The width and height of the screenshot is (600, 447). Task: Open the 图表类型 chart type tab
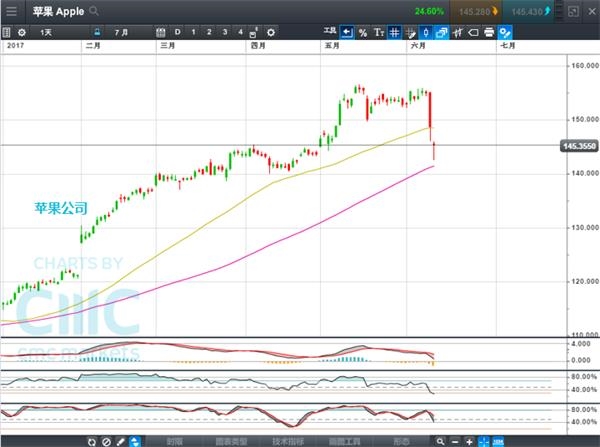[x=231, y=442]
